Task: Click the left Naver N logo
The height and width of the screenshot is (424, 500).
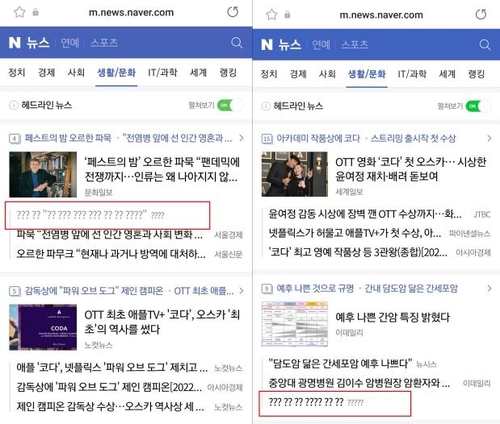Action: (14, 43)
